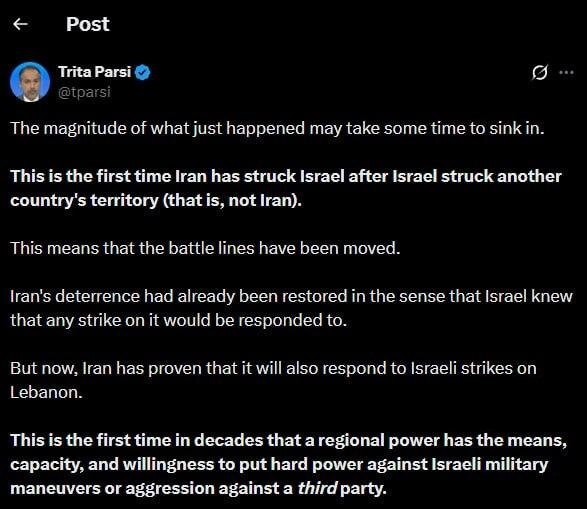The height and width of the screenshot is (509, 587).
Task: Select the bold 'Iran has struck Israel' line
Action: 286,176
